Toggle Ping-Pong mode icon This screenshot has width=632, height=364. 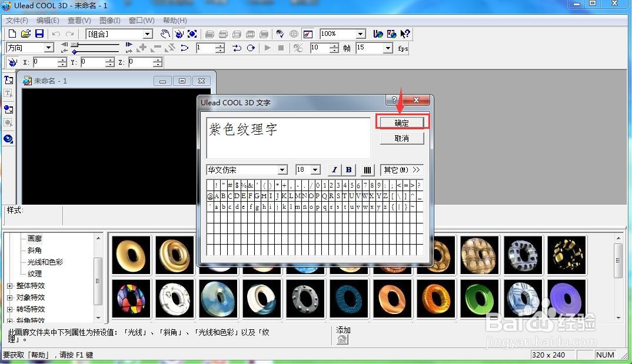point(237,48)
